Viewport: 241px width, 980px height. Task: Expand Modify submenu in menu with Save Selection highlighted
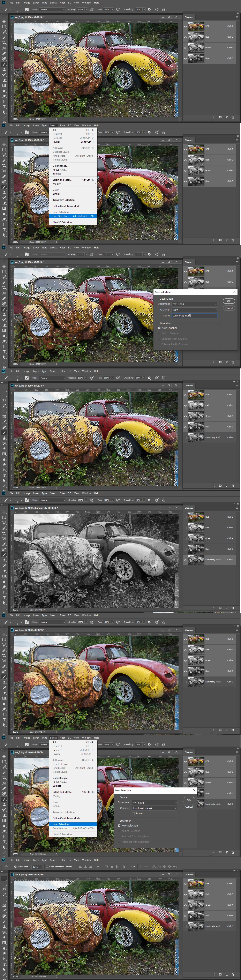73,184
